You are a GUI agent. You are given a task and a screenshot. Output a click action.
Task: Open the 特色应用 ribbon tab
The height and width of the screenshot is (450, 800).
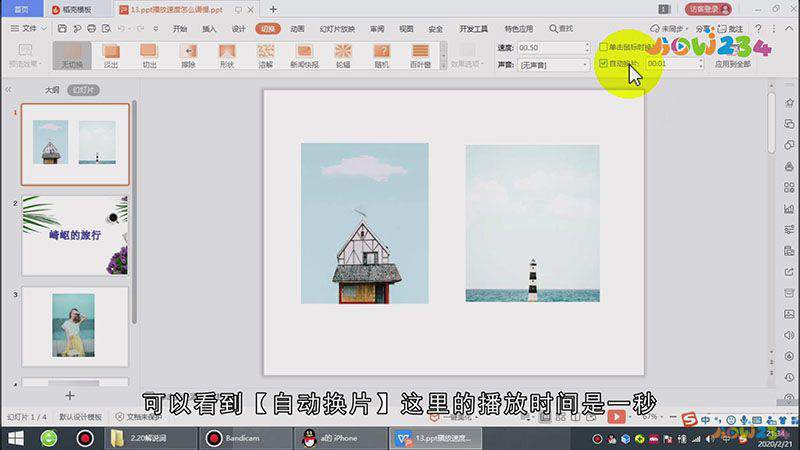518,29
